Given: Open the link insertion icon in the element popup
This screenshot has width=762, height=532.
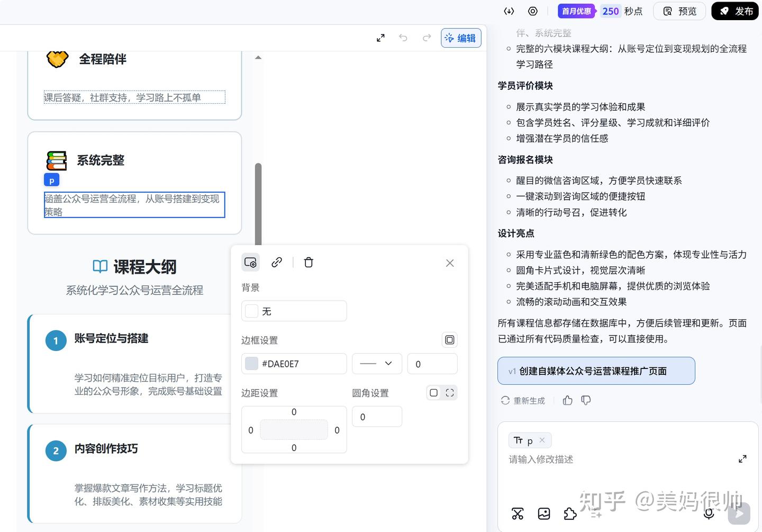Looking at the screenshot, I should coord(276,262).
